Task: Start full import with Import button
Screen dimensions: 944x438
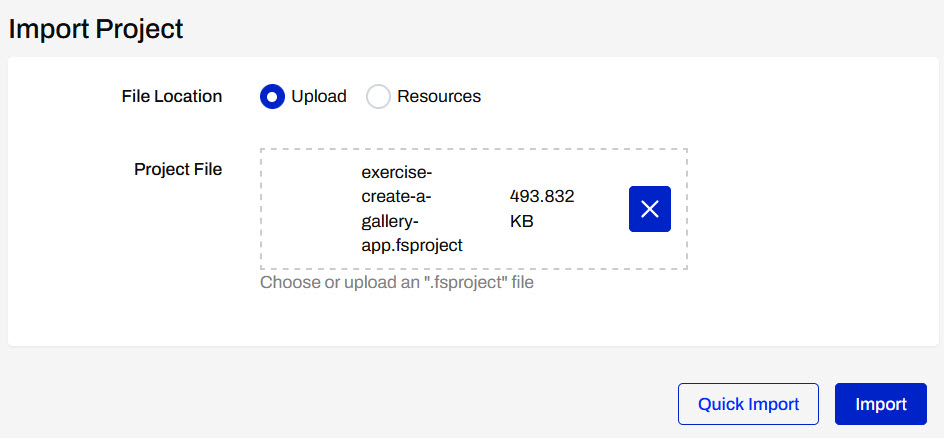Action: pyautogui.click(x=880, y=404)
